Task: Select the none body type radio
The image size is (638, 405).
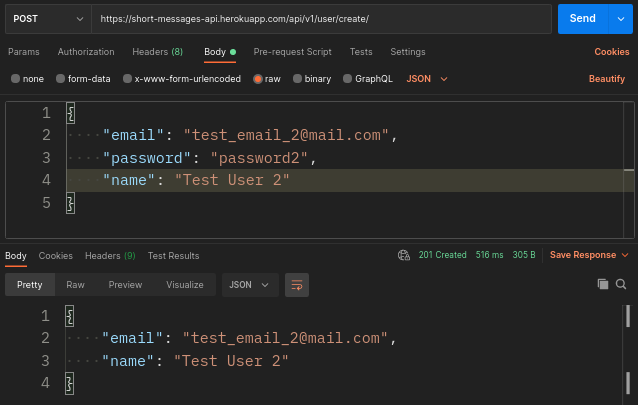Action: pyautogui.click(x=15, y=79)
